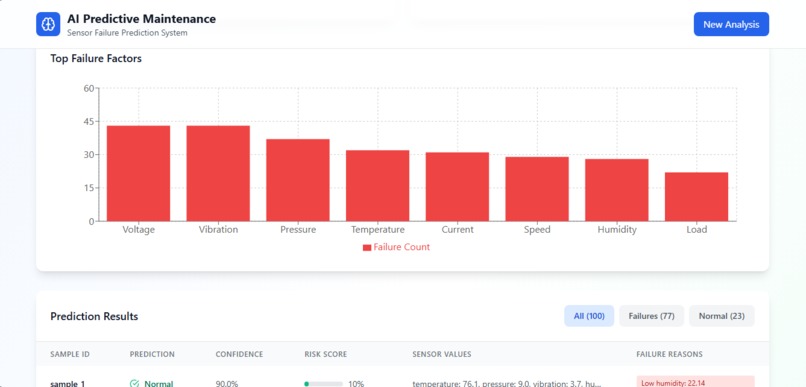The height and width of the screenshot is (387, 806).
Task: Click the 10% risk score bar
Action: [323, 384]
